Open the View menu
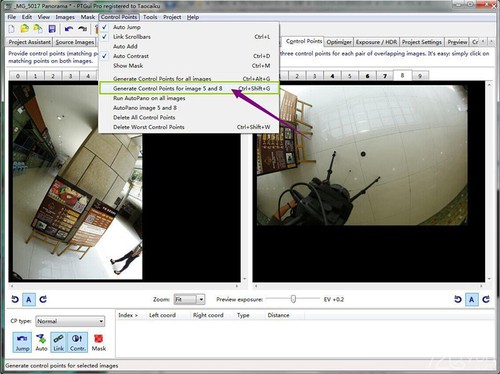500x374 pixels. [x=44, y=17]
